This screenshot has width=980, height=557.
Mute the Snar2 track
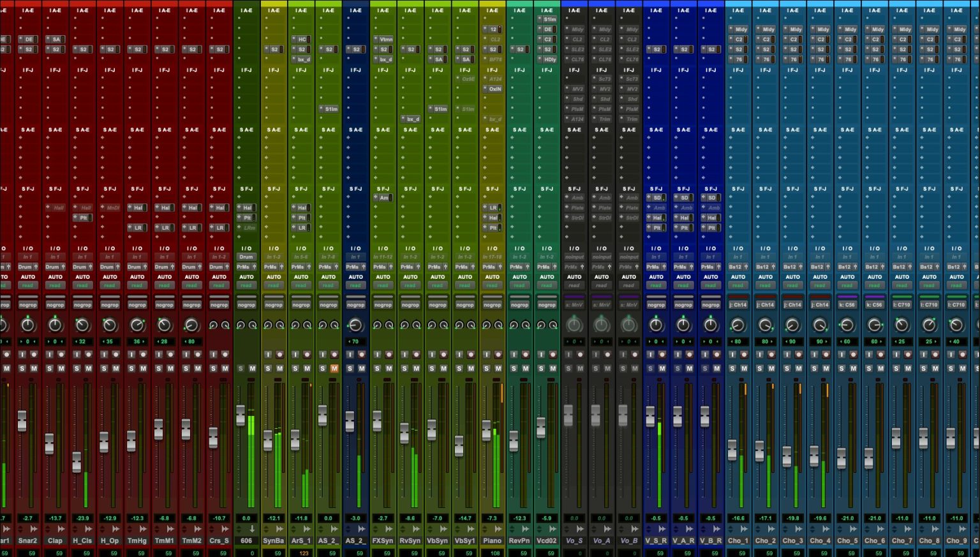coord(34,368)
